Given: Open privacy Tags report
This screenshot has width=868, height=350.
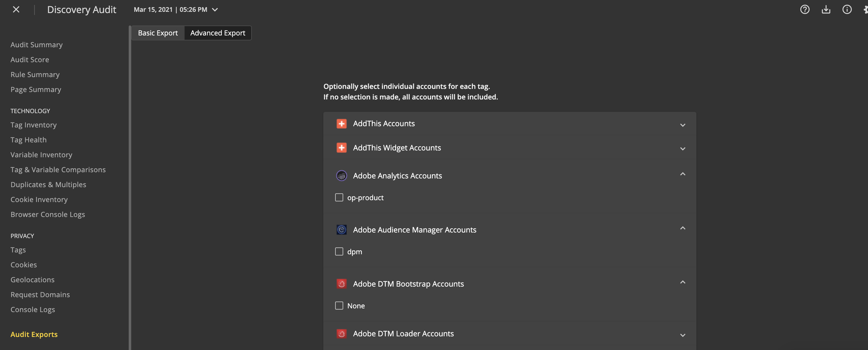Looking at the screenshot, I should (18, 250).
